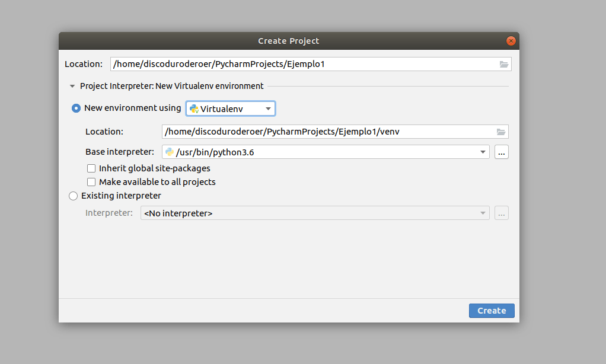Click the Python icon in Base interpreter field
Screen dimensions: 606x364
click(169, 152)
